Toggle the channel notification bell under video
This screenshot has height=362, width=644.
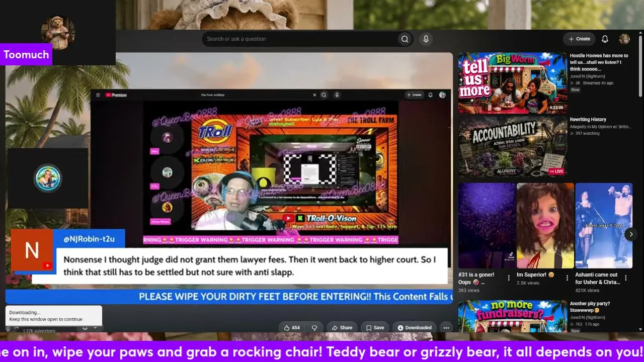[85, 327]
